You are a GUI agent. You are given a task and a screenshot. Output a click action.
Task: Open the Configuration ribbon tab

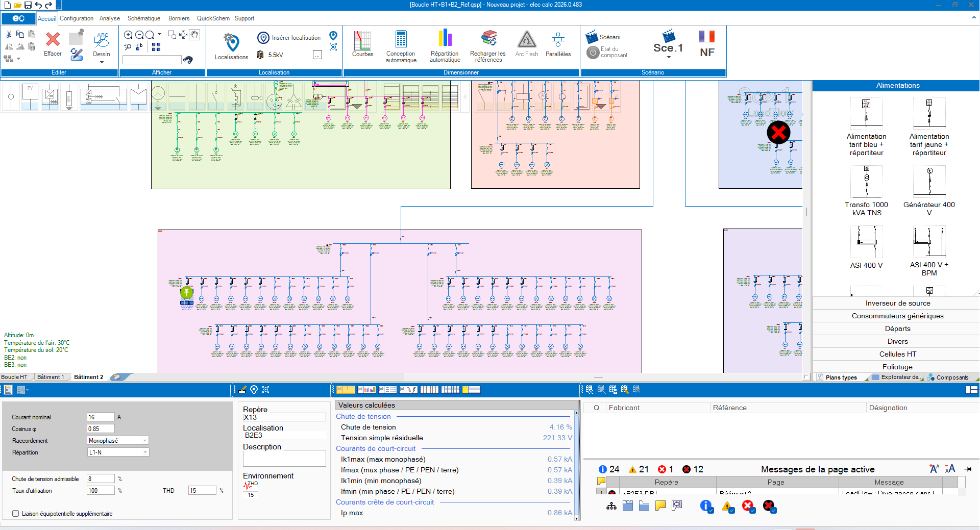(x=77, y=18)
